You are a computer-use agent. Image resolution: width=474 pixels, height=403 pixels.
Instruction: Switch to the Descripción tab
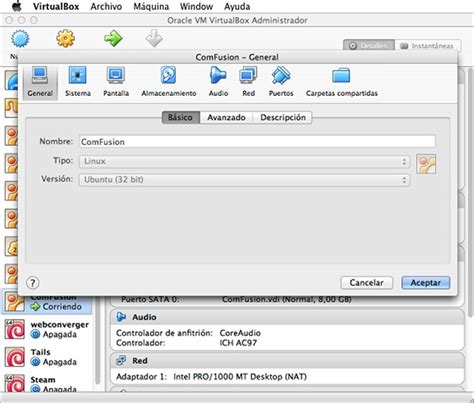(283, 117)
